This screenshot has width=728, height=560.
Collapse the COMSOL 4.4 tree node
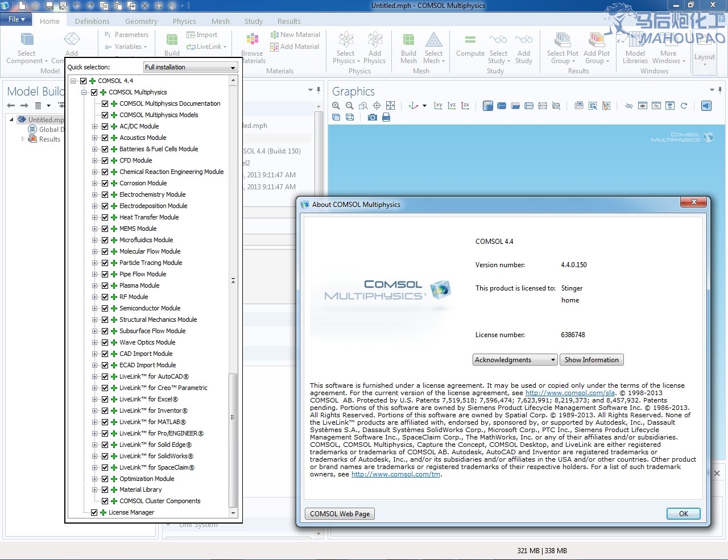coord(73,81)
